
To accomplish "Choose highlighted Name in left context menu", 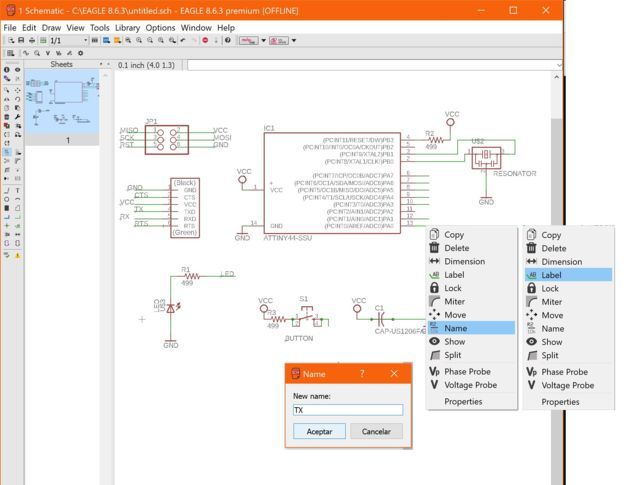I will coord(471,328).
